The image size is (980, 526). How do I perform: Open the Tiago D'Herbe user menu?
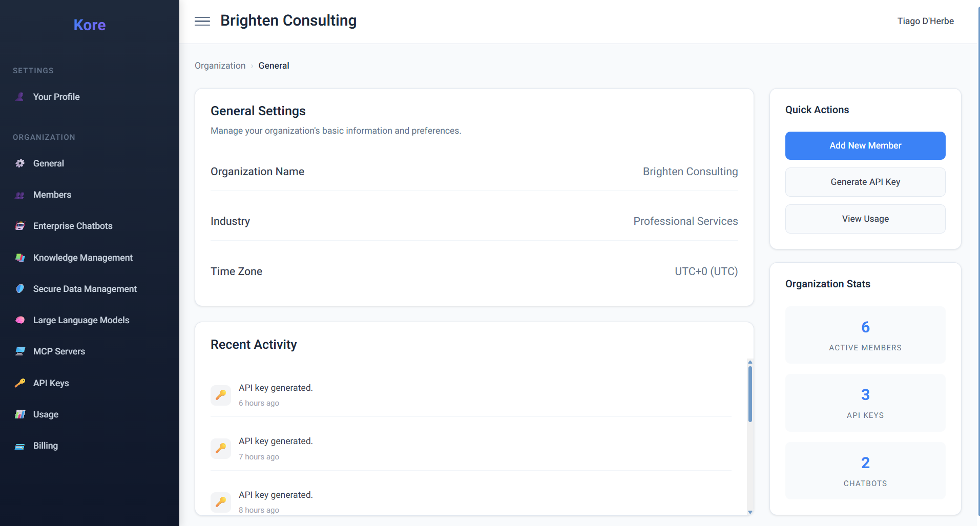925,21
